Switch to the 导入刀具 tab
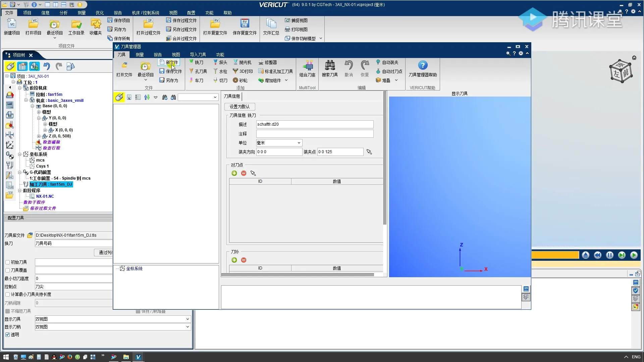Image resolution: width=644 pixels, height=362 pixels. [x=198, y=55]
